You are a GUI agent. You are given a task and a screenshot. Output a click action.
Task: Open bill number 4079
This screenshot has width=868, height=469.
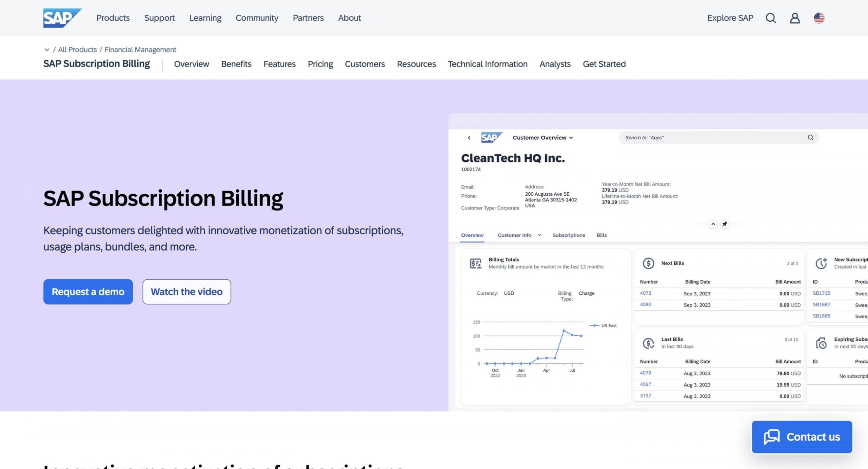click(645, 373)
